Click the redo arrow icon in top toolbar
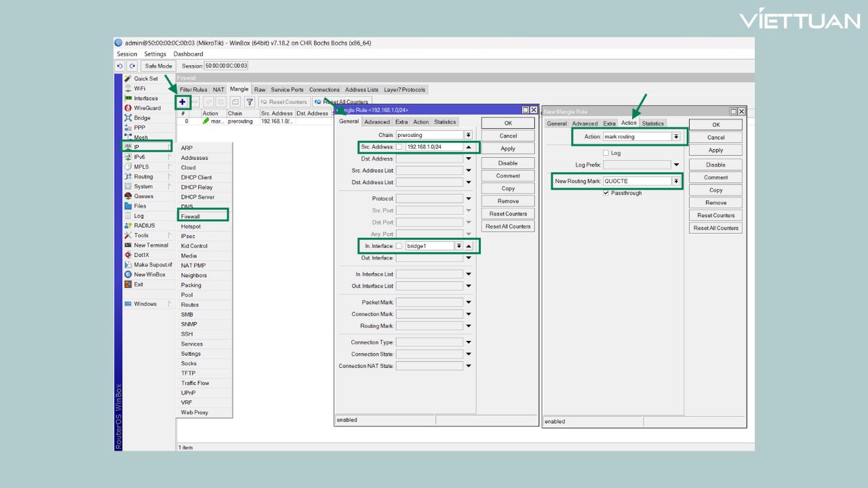 [132, 66]
